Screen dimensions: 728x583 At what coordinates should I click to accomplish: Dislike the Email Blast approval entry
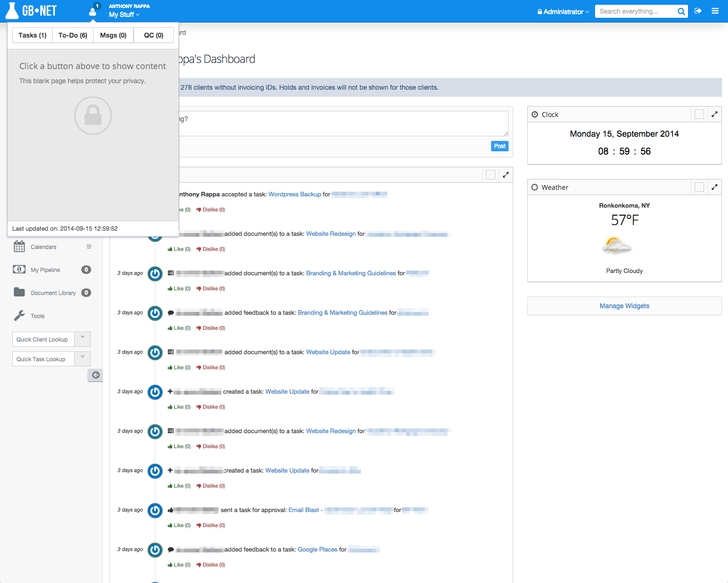click(211, 525)
